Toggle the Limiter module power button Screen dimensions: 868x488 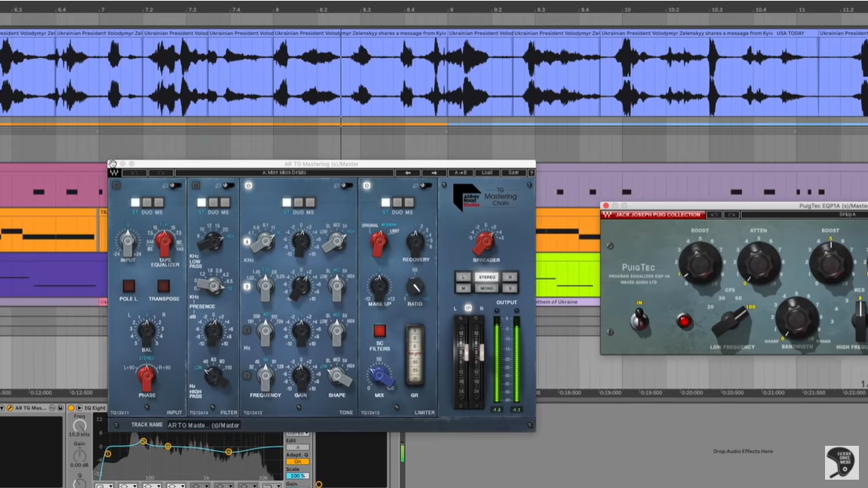[x=367, y=186]
